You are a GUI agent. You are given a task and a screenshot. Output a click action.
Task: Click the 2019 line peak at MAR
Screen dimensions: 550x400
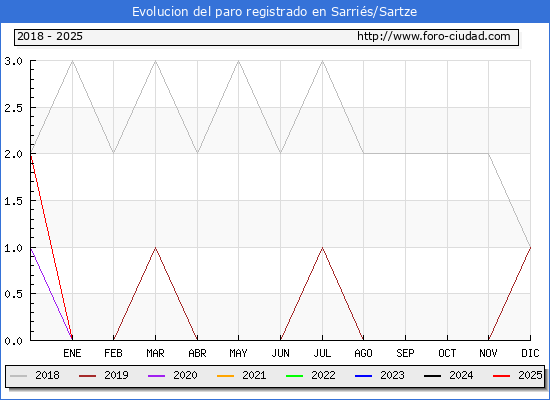point(155,248)
